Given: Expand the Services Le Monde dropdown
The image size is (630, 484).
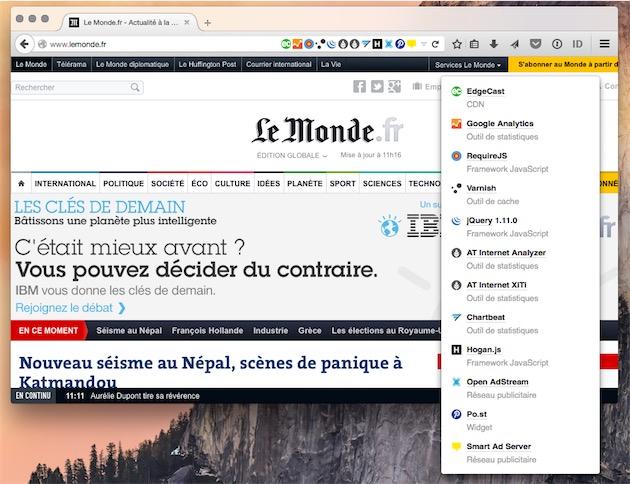Looking at the screenshot, I should point(468,65).
